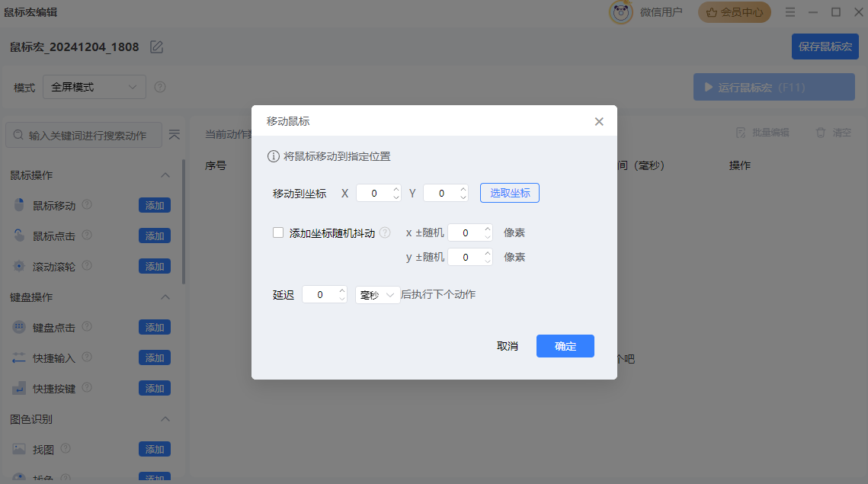Click the user avatar icon
The height and width of the screenshot is (484, 868).
[620, 11]
